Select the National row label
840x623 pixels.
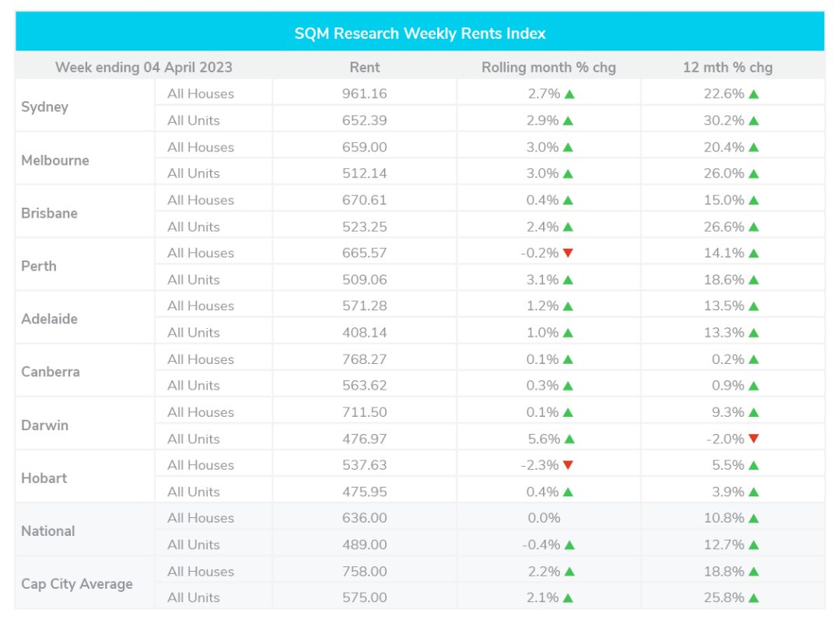tap(47, 531)
